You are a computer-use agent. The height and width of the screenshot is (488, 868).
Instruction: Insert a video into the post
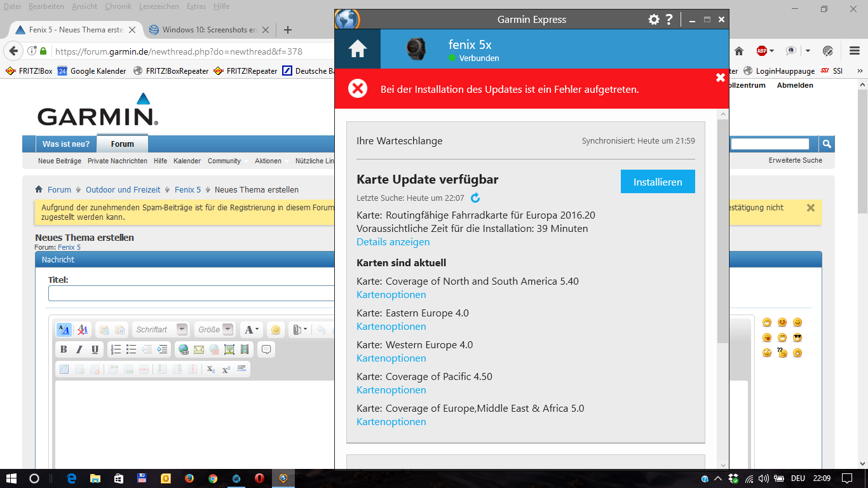coord(245,349)
